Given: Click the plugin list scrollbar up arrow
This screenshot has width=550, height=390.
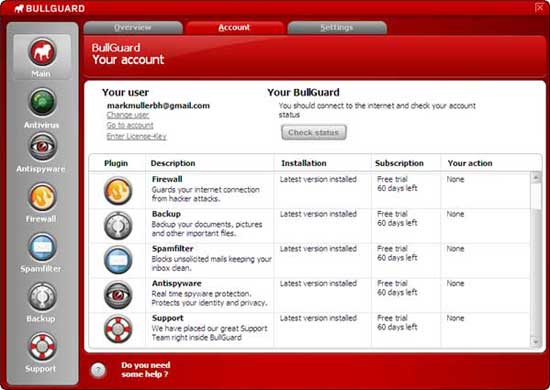Looking at the screenshot, I should (x=536, y=177).
